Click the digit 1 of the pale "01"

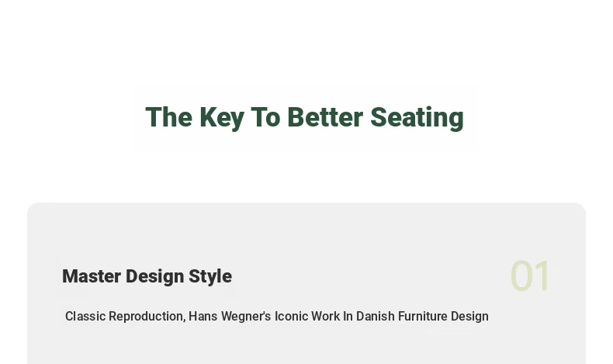pyautogui.click(x=542, y=276)
